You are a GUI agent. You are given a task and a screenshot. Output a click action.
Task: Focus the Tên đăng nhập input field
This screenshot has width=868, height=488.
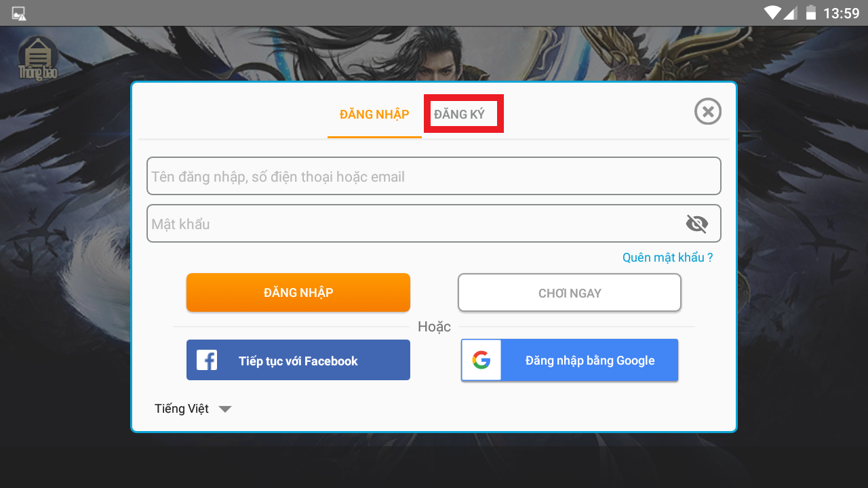(434, 176)
